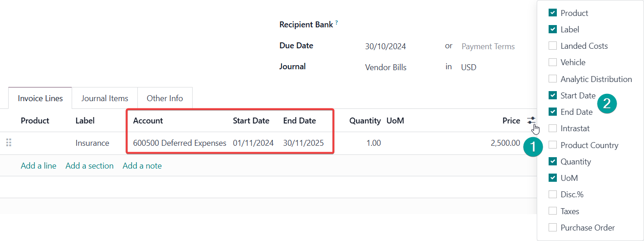Open the optional columns settings icon
The image size is (644, 241).
coord(531,121)
